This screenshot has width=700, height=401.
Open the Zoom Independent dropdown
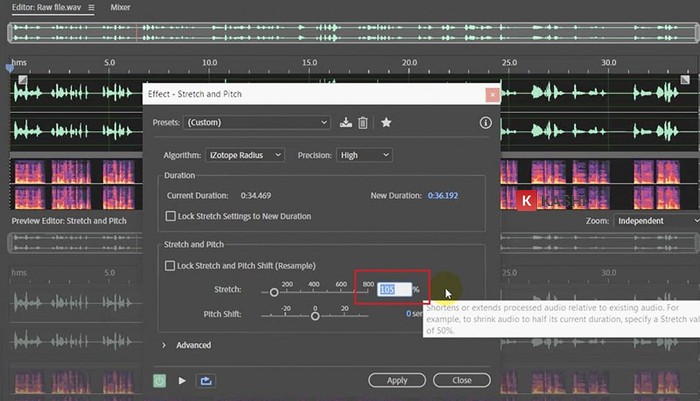pos(657,221)
